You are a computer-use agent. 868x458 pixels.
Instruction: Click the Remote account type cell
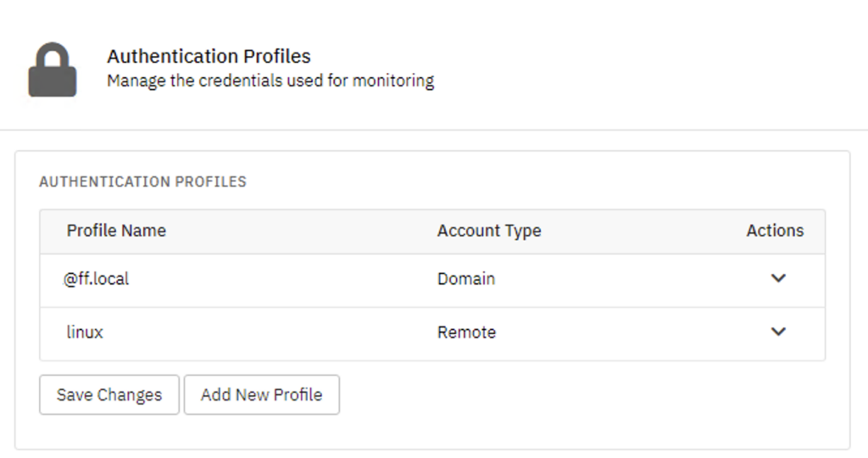[467, 332]
